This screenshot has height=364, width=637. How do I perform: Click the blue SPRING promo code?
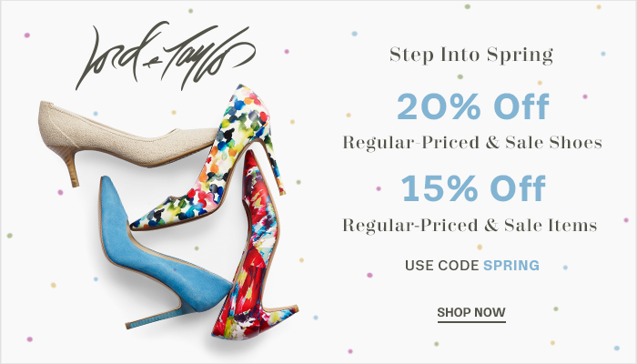click(x=511, y=266)
